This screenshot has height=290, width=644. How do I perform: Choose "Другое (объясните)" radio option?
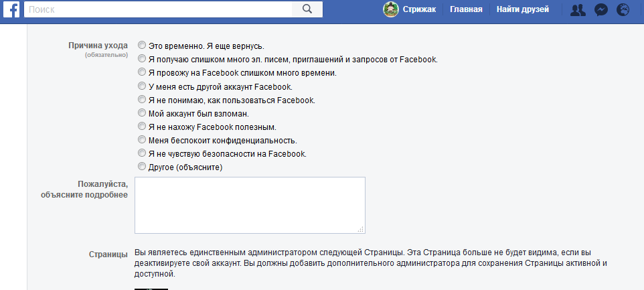[141, 167]
